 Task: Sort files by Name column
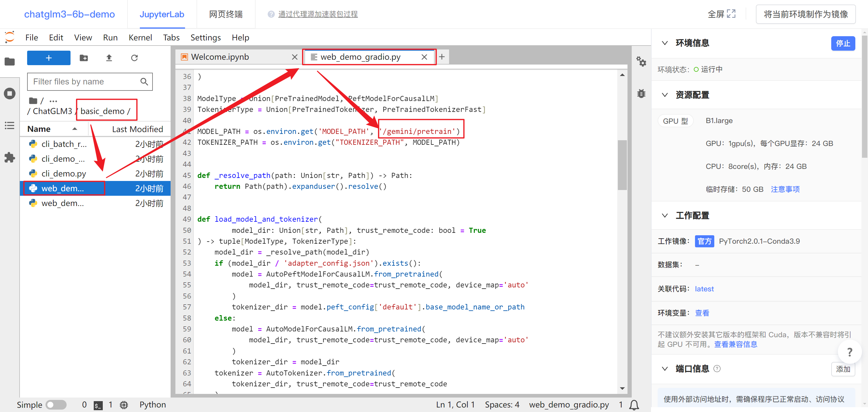pos(54,129)
